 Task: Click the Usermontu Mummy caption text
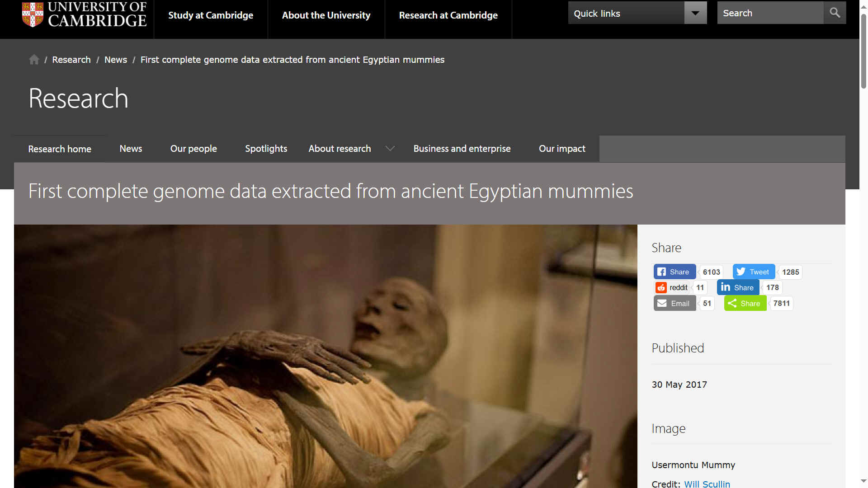tap(693, 465)
